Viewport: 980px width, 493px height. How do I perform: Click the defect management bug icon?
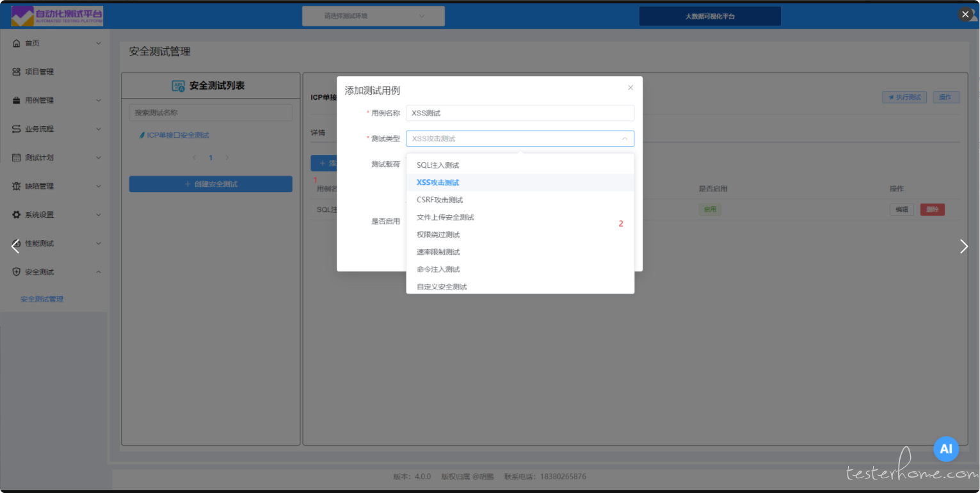pos(17,186)
